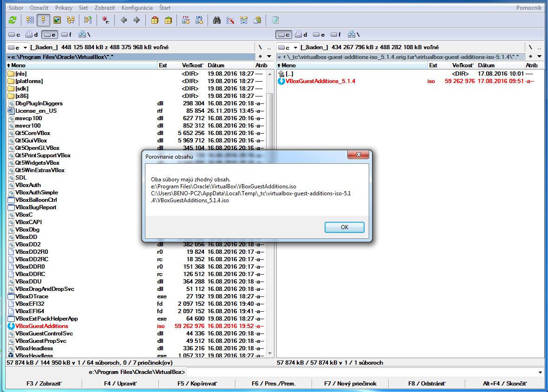548x392 pixels.
Task: Click the left panel scroll up arrow
Action: click(x=270, y=74)
